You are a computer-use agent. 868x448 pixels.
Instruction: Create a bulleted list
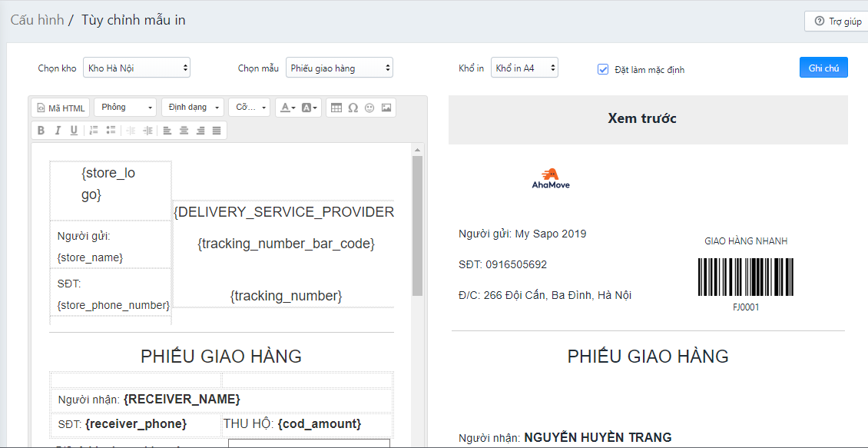tap(111, 129)
